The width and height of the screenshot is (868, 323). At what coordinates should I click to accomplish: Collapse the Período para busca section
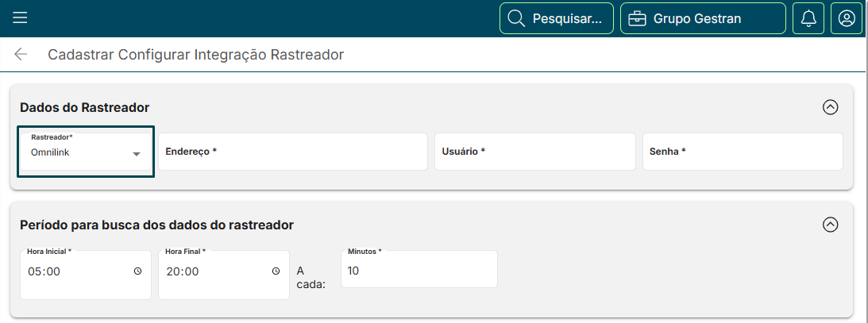(x=831, y=225)
